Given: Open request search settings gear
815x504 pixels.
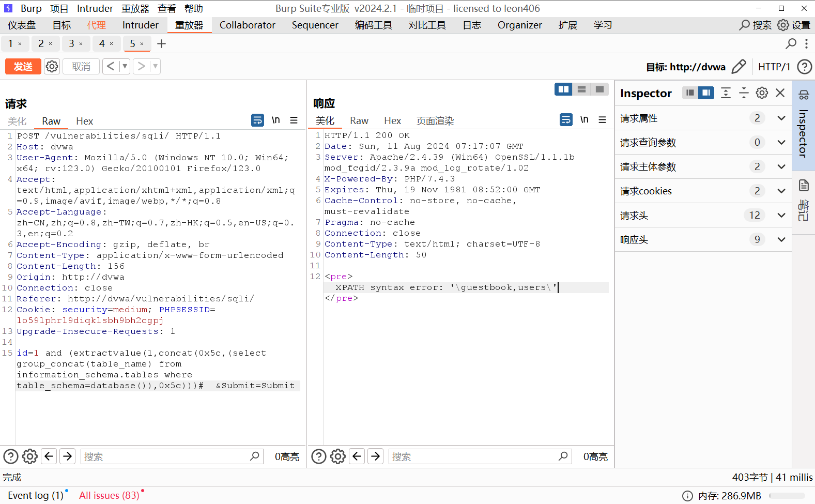Looking at the screenshot, I should coord(30,456).
